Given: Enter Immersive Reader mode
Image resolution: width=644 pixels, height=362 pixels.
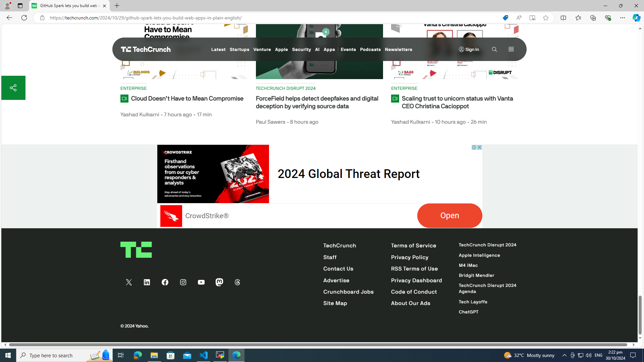Looking at the screenshot, I should tap(532, 18).
